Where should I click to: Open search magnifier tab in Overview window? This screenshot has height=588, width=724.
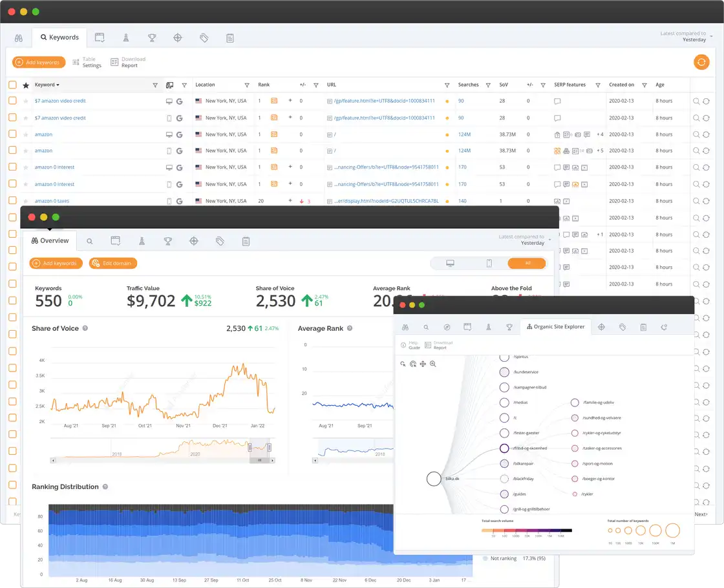90,242
